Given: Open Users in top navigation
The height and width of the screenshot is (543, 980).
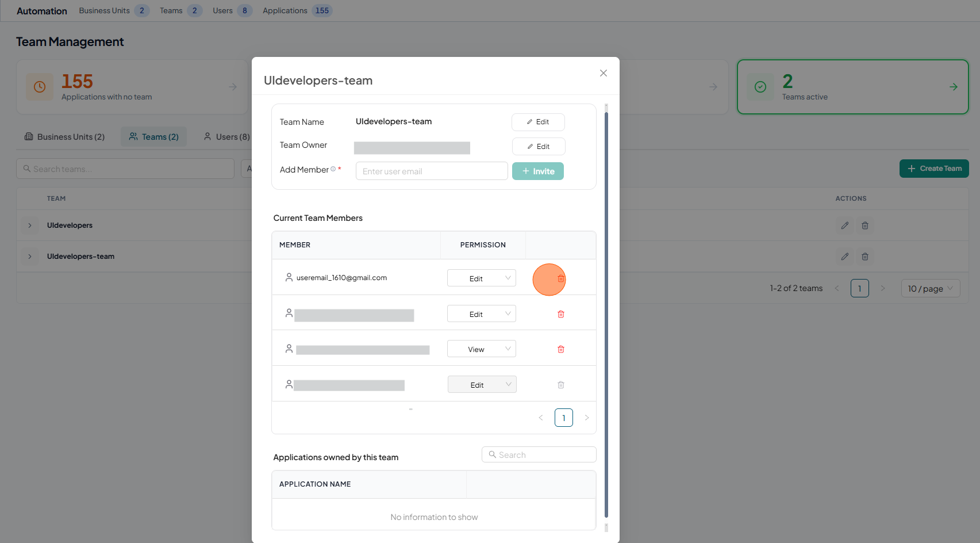Looking at the screenshot, I should tap(232, 10).
